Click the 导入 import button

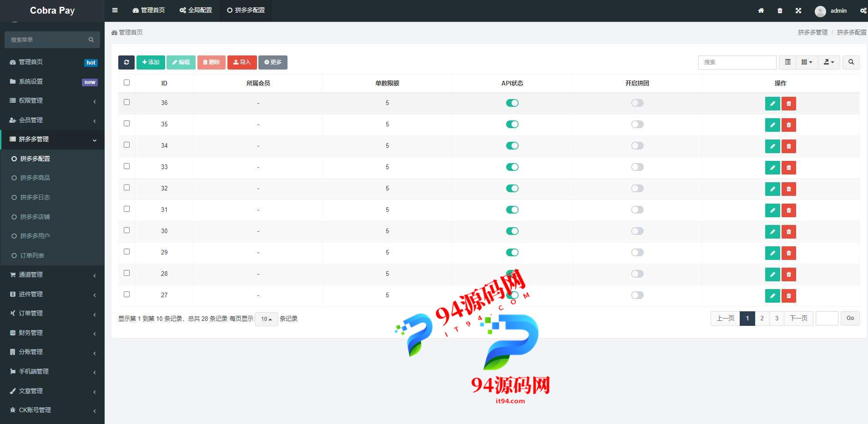[x=242, y=62]
